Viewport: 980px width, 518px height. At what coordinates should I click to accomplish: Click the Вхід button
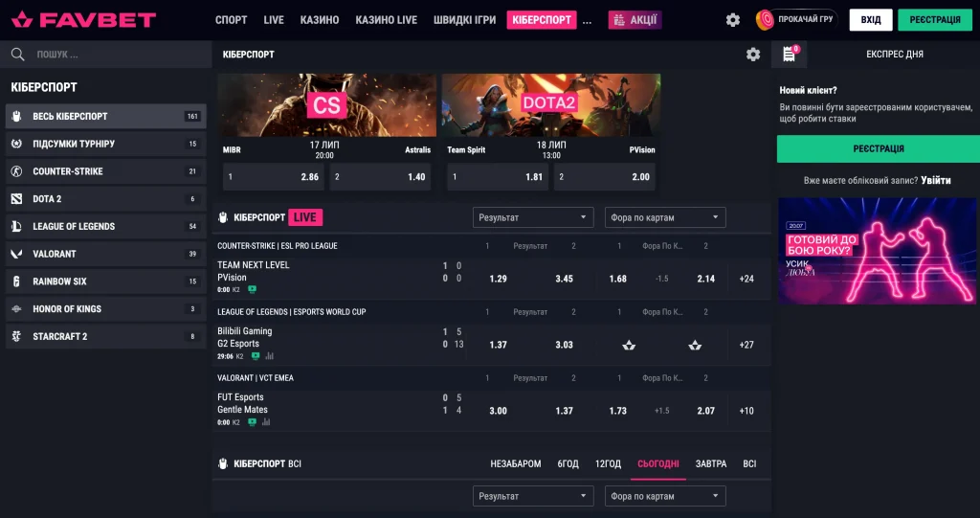tap(871, 20)
